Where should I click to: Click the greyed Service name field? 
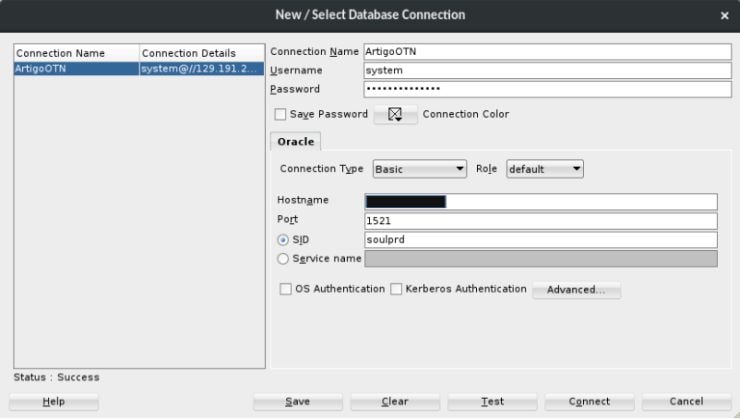click(x=541, y=259)
